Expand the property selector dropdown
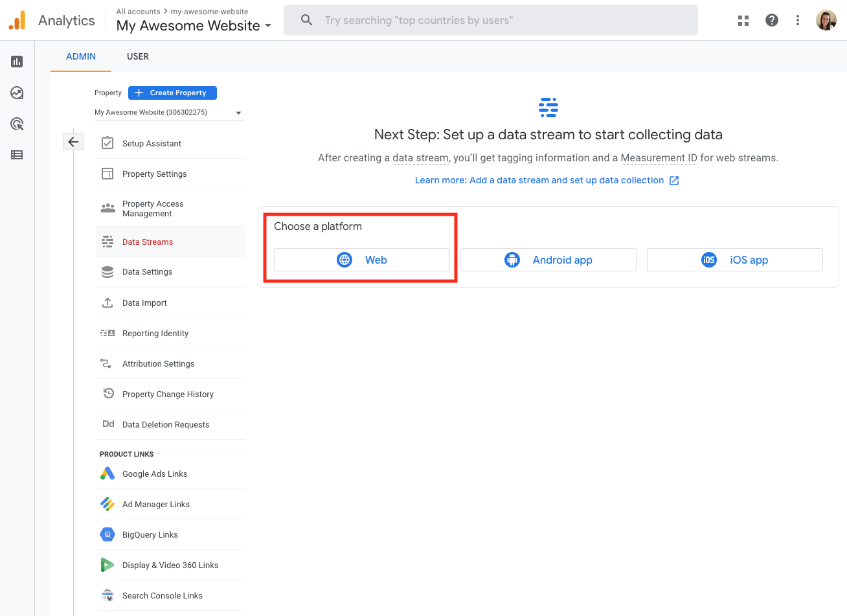 click(169, 113)
